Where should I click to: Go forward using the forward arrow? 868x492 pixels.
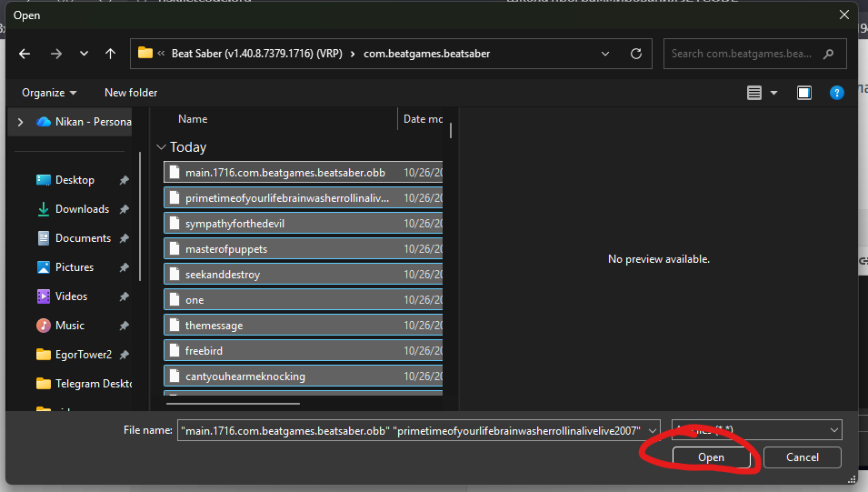point(56,54)
